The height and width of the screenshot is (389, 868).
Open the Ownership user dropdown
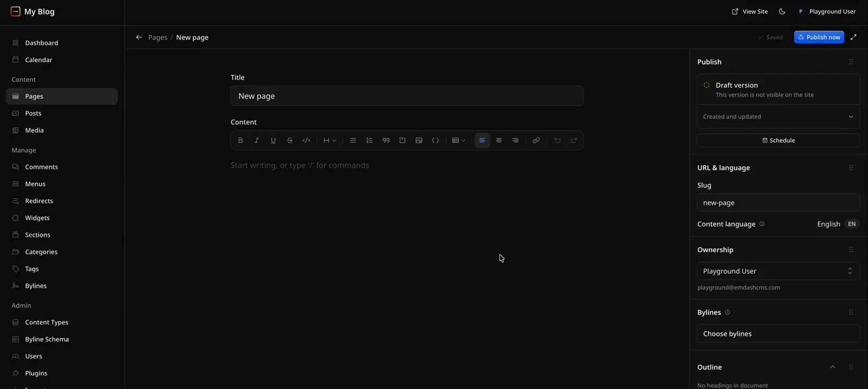pyautogui.click(x=778, y=271)
